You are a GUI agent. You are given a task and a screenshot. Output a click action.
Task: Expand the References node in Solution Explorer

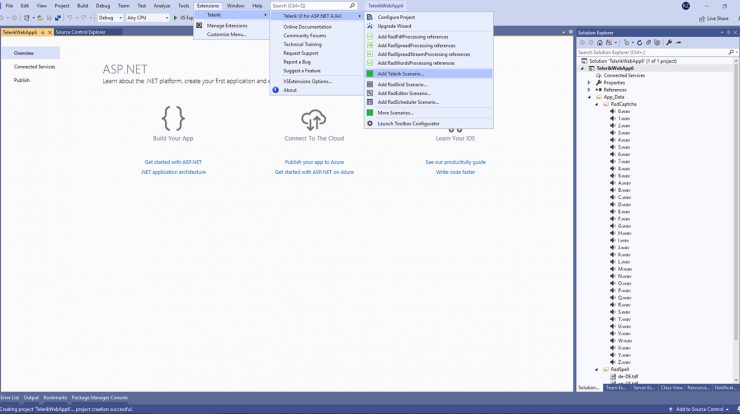(x=589, y=90)
